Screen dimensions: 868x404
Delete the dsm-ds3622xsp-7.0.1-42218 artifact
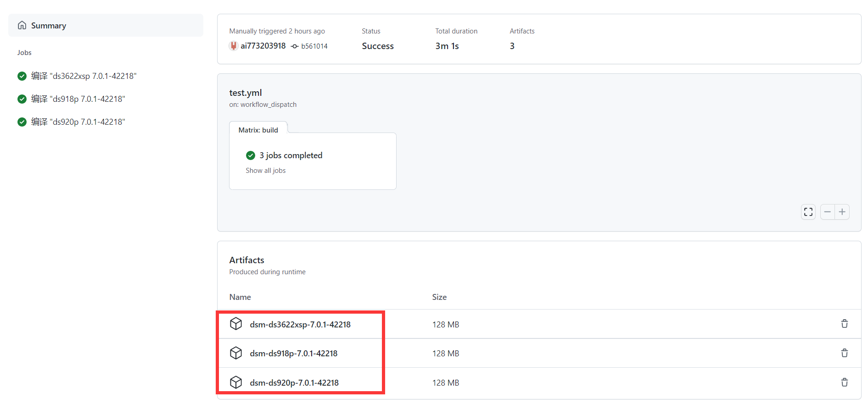845,324
